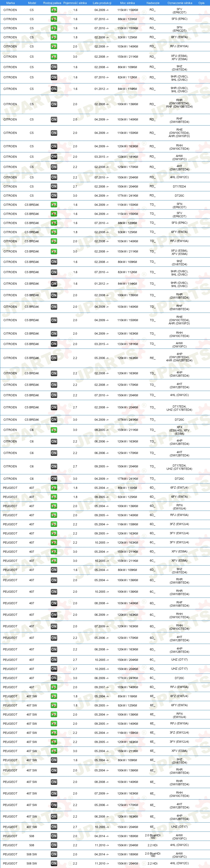Click the Lata produkcji column header
210x868 pixels.
click(x=102, y=3)
